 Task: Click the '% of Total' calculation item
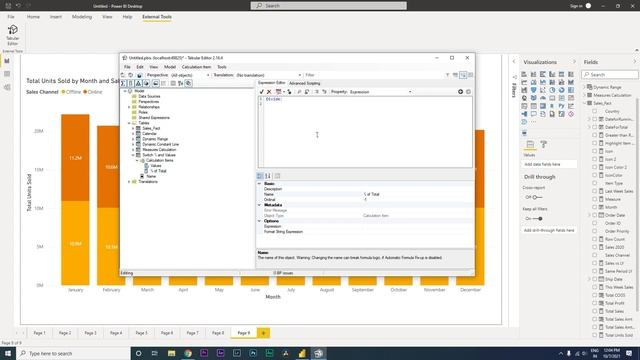(158, 171)
